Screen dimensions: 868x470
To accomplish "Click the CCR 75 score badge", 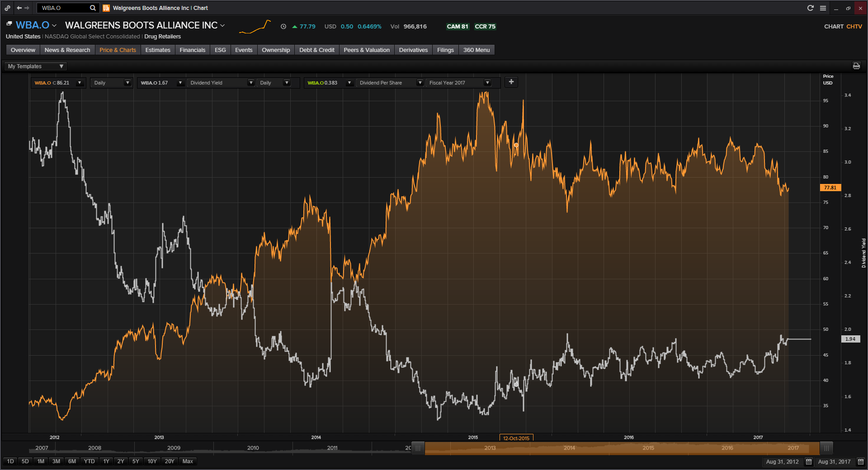I will (485, 26).
